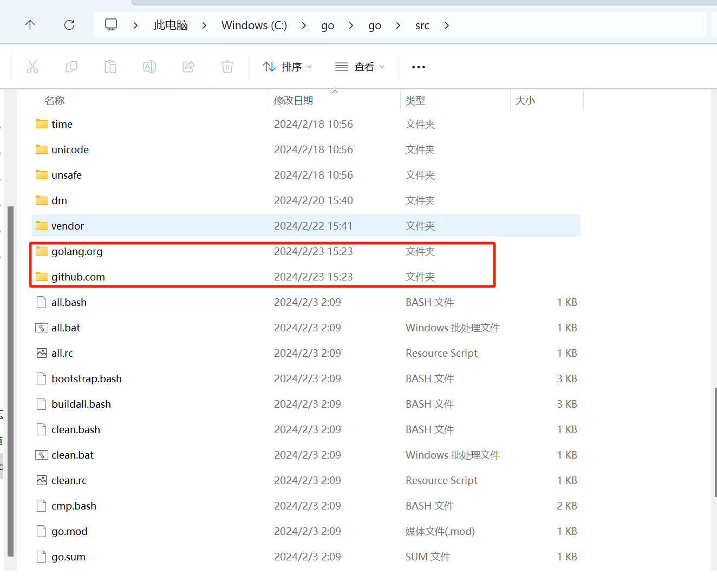Click the This PC monitor icon in address bar

point(111,25)
